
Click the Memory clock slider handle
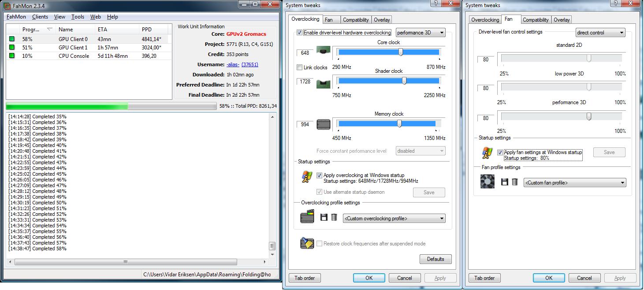pyautogui.click(x=399, y=124)
